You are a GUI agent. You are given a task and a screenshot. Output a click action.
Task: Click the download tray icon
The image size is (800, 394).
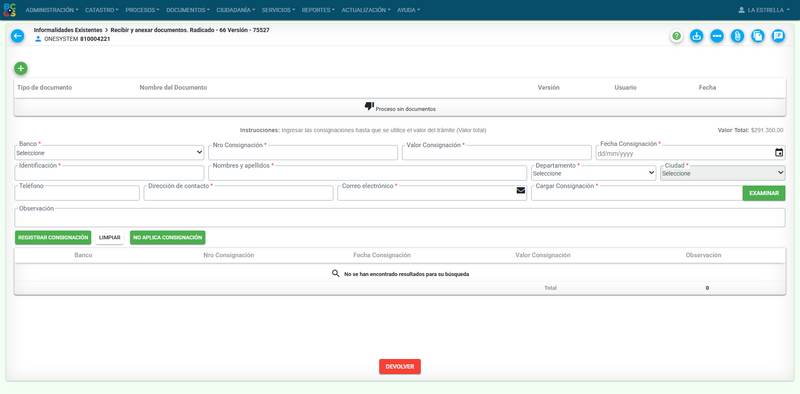(x=697, y=36)
